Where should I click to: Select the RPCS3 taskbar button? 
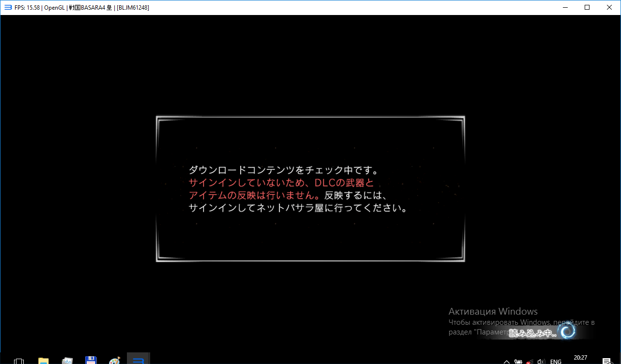pyautogui.click(x=139, y=360)
